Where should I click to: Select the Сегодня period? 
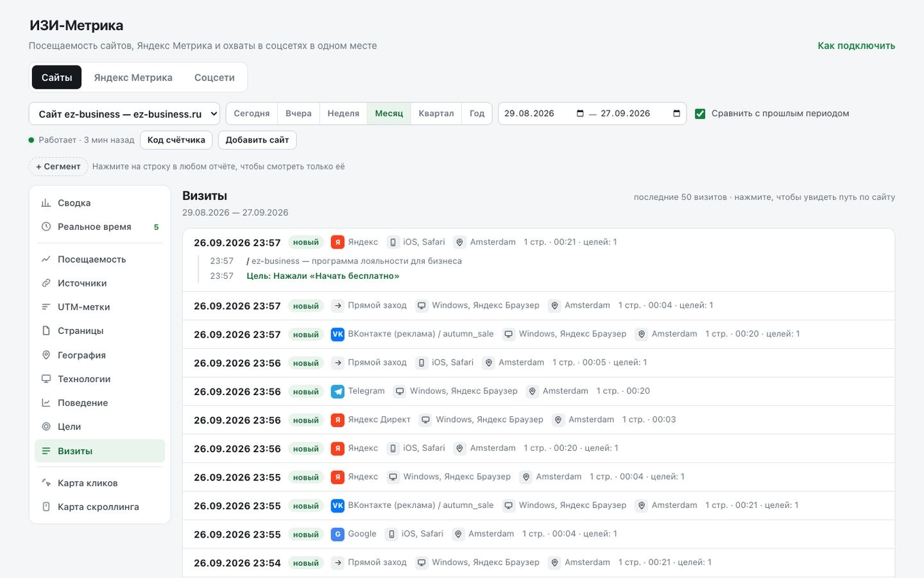click(x=252, y=114)
